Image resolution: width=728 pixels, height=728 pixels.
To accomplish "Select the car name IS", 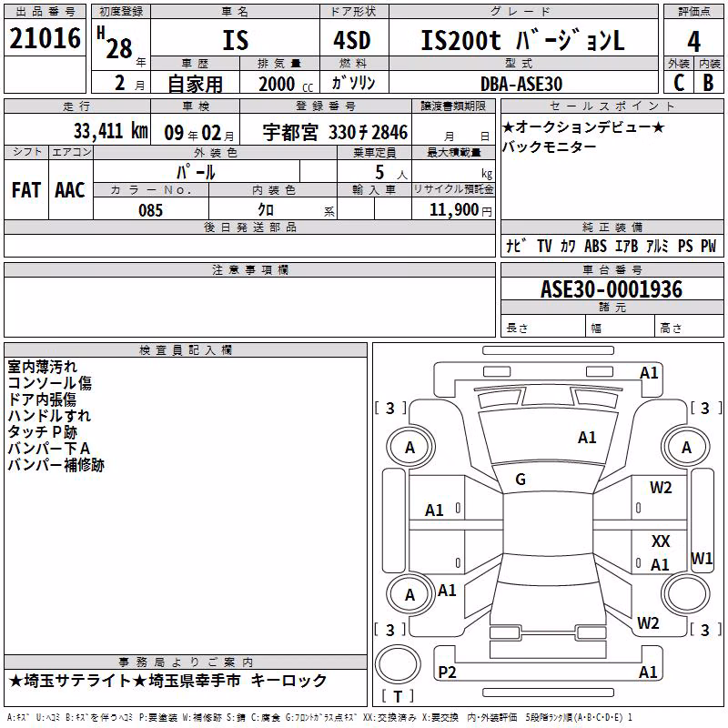I will click(235, 40).
